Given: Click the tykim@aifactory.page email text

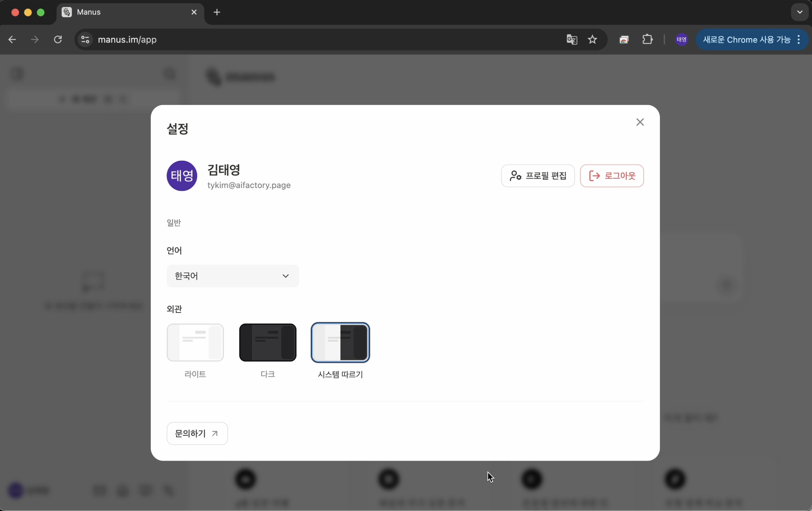Looking at the screenshot, I should pos(249,185).
